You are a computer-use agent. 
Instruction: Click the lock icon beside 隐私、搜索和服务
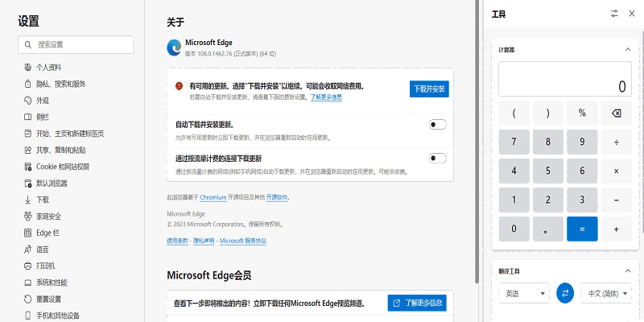click(28, 84)
